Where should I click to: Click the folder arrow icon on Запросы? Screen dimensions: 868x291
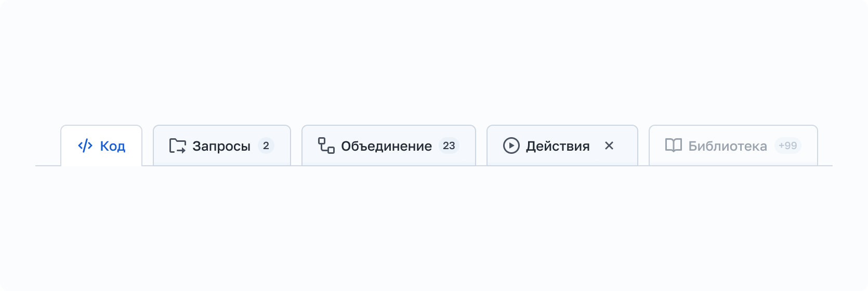click(x=177, y=146)
